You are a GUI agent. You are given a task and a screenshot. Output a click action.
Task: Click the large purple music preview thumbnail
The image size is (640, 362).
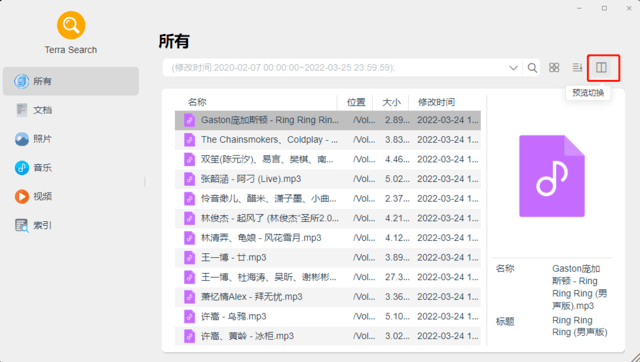tap(552, 176)
